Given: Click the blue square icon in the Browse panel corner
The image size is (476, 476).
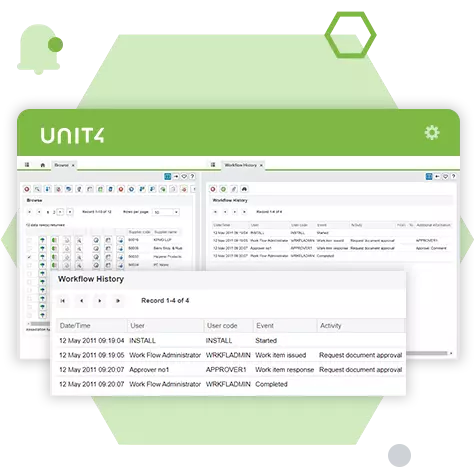Looking at the screenshot, I should 168,176.
